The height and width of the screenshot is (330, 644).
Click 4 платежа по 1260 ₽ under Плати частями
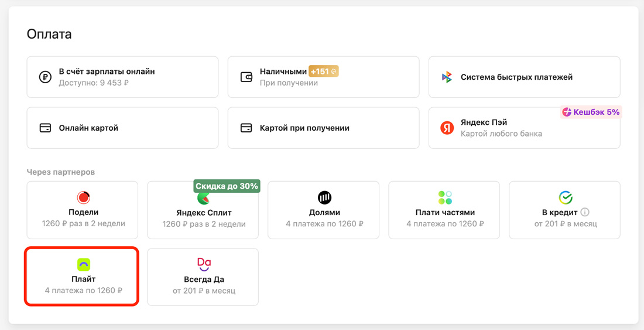point(445,224)
